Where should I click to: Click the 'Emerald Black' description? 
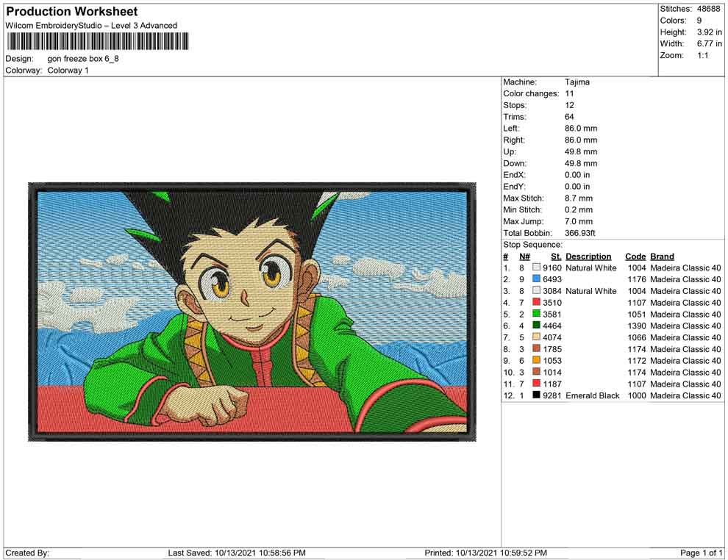pyautogui.click(x=593, y=395)
